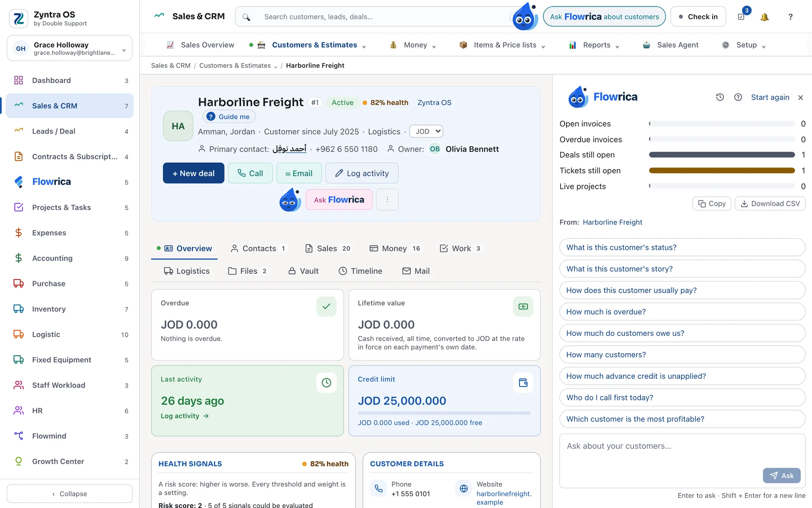Click the Email button
Screen dimensions: 812x508
[299, 173]
